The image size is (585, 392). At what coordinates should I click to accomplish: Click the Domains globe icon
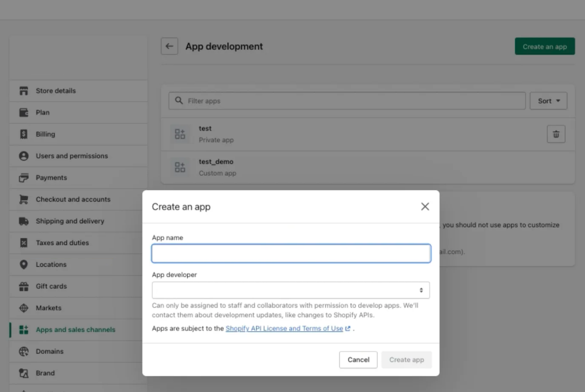(24, 351)
